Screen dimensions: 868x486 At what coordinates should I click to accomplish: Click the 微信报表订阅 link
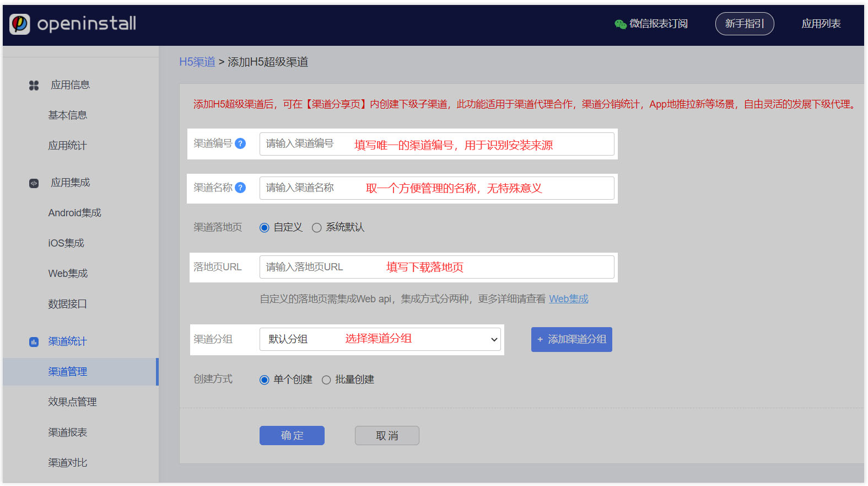click(659, 24)
